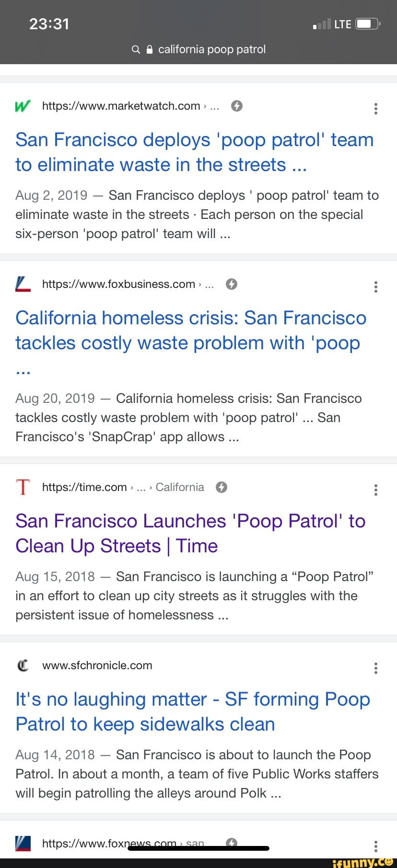Tap the Time site favicon
This screenshot has width=397, height=868.
pyautogui.click(x=23, y=487)
